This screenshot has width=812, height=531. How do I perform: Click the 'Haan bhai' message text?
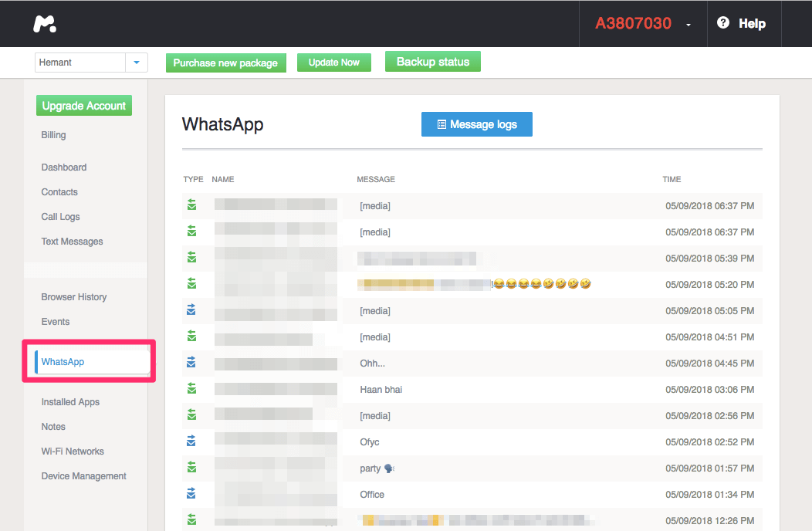click(381, 390)
